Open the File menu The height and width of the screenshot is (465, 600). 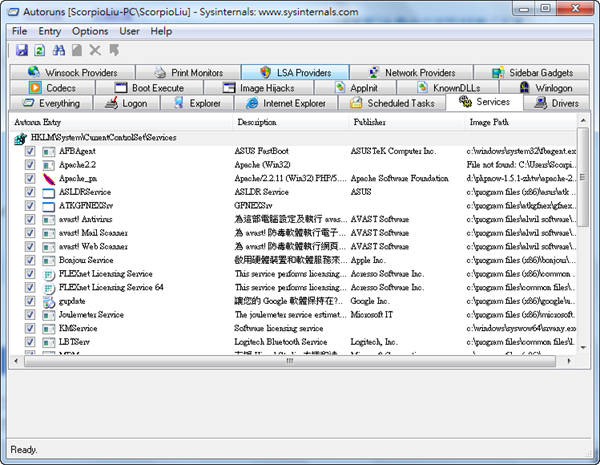(x=19, y=31)
